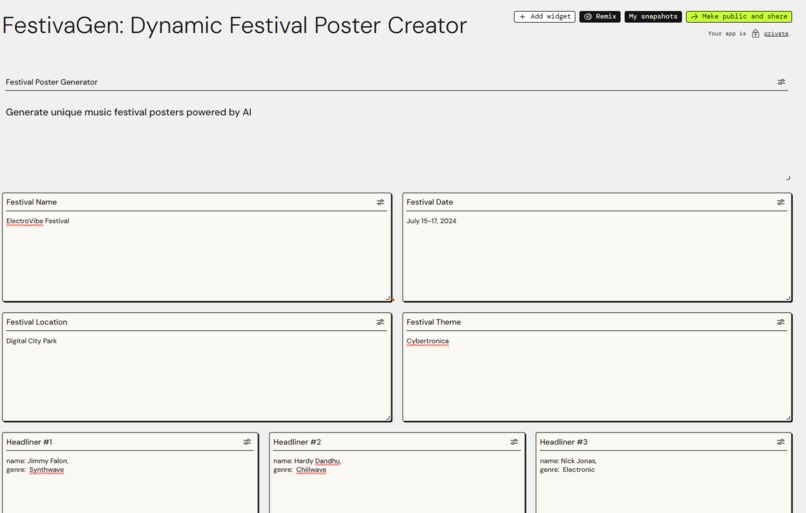Open settings icon of Headliner #3 widget
Viewport: 806px width, 513px height.
click(x=780, y=442)
